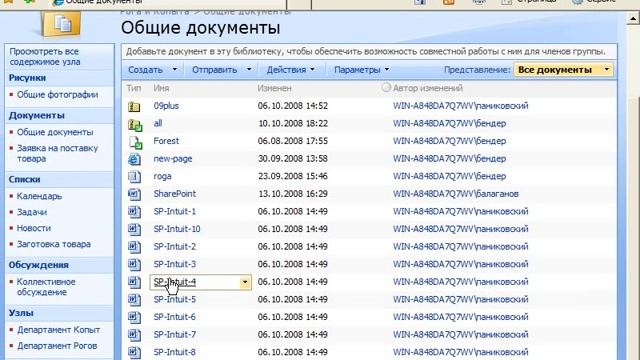Open Заготовка товара list
This screenshot has width=640, height=360.
pyautogui.click(x=53, y=244)
